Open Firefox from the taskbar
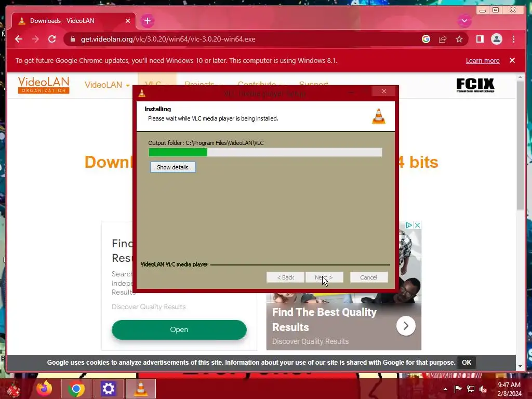Screen dimensions: 532x399 [x=45, y=389]
